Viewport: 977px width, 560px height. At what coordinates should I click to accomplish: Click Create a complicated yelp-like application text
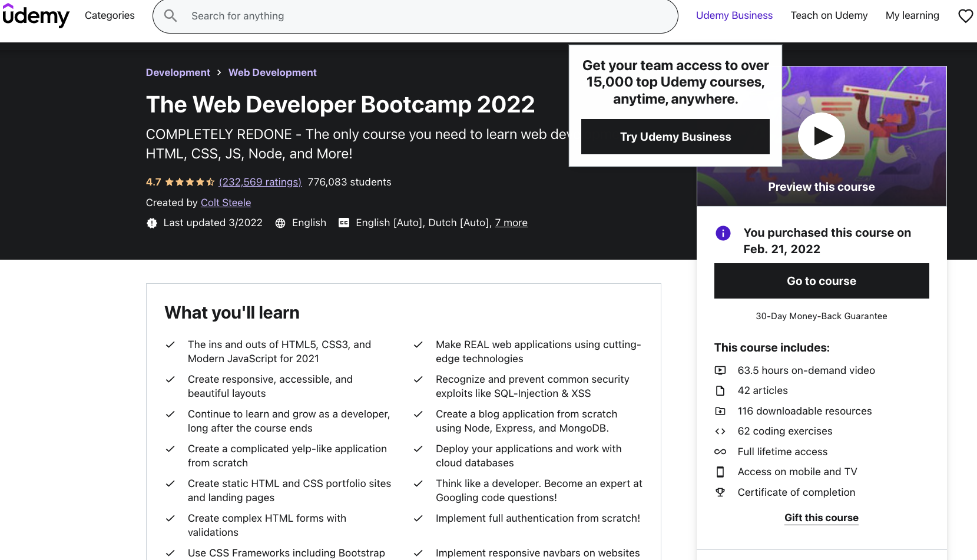pyautogui.click(x=287, y=456)
